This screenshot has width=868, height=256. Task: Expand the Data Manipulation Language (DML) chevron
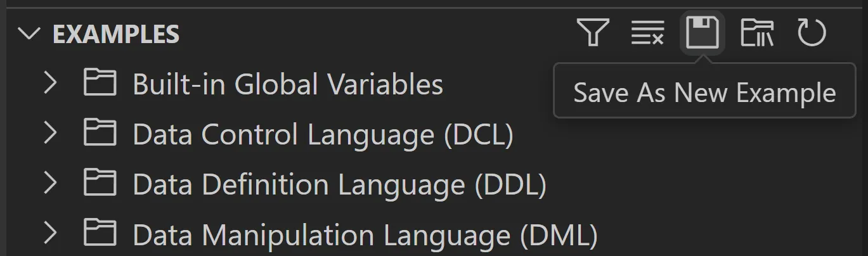coord(51,234)
